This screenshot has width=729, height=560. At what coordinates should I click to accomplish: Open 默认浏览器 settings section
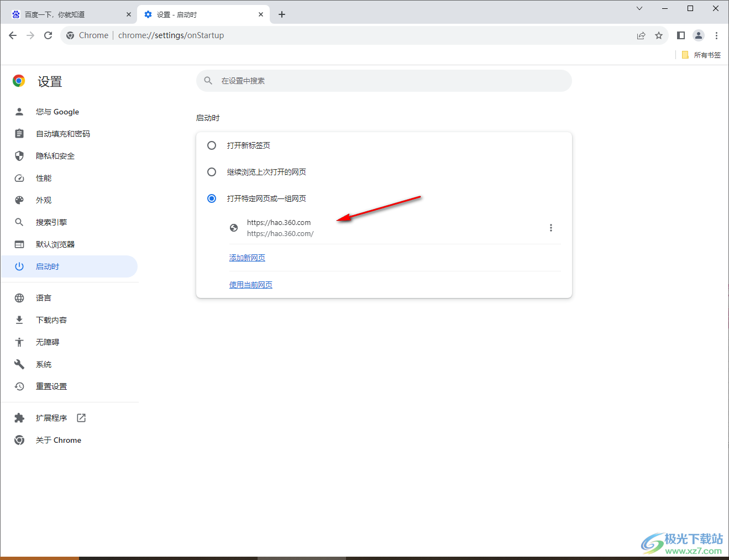click(69, 244)
